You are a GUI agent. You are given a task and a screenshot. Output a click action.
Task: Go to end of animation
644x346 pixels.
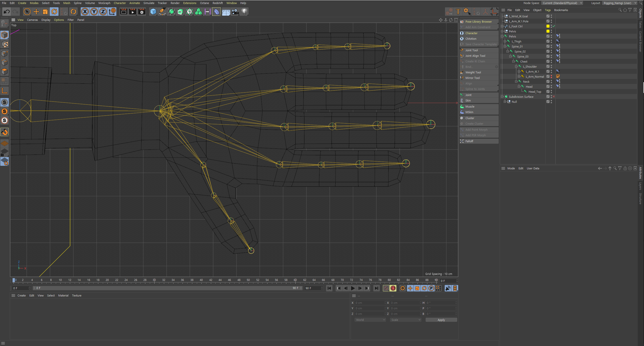coord(376,288)
